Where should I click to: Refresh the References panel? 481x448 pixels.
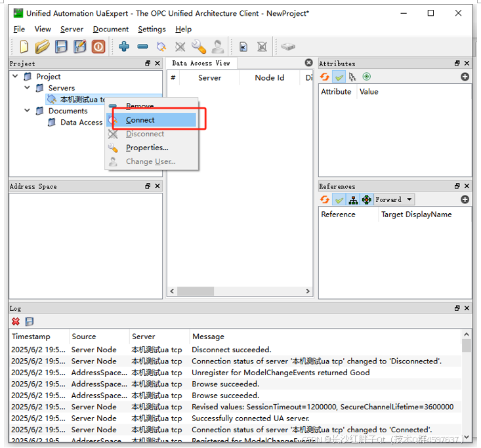click(325, 199)
